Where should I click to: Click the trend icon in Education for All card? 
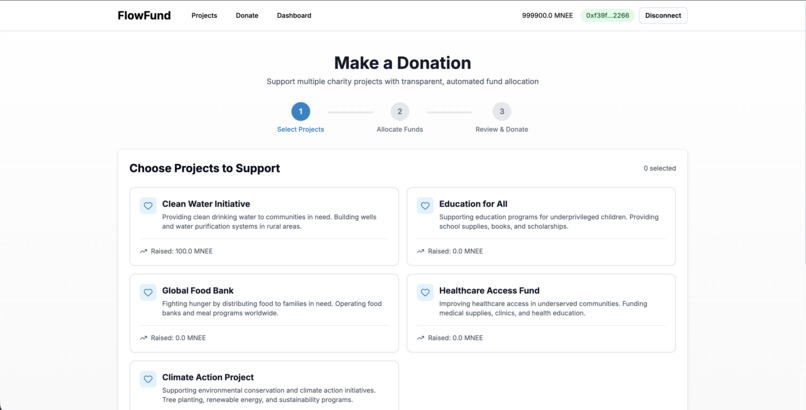pyautogui.click(x=420, y=251)
